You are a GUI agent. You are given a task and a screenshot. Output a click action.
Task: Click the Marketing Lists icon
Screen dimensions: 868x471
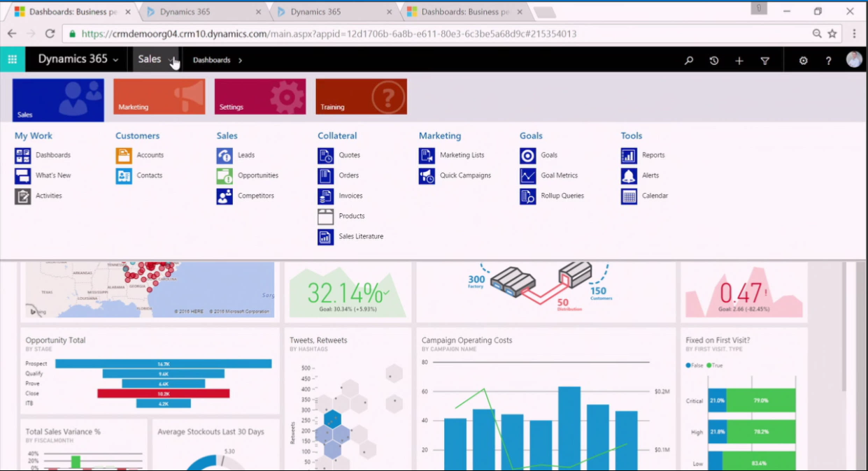427,155
